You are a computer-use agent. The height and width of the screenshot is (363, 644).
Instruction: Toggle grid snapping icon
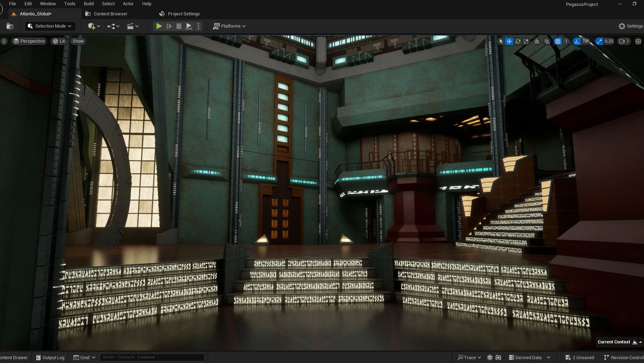[x=558, y=41]
